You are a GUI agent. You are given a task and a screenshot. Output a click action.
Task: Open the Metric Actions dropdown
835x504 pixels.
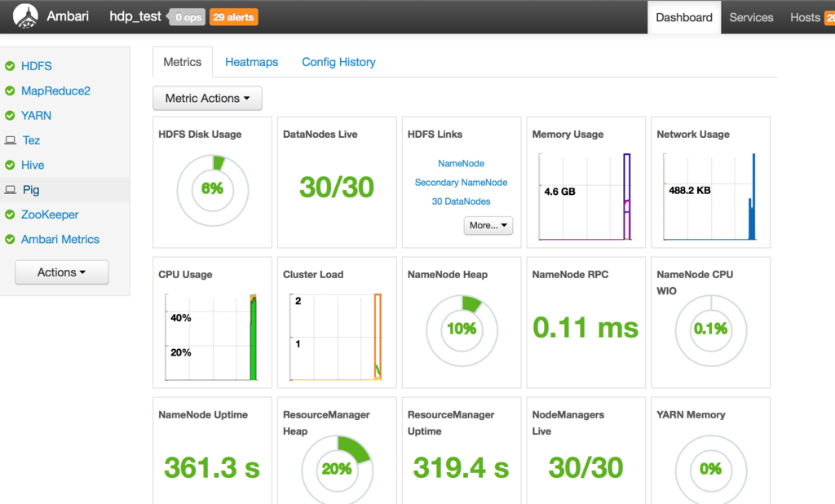click(x=207, y=98)
